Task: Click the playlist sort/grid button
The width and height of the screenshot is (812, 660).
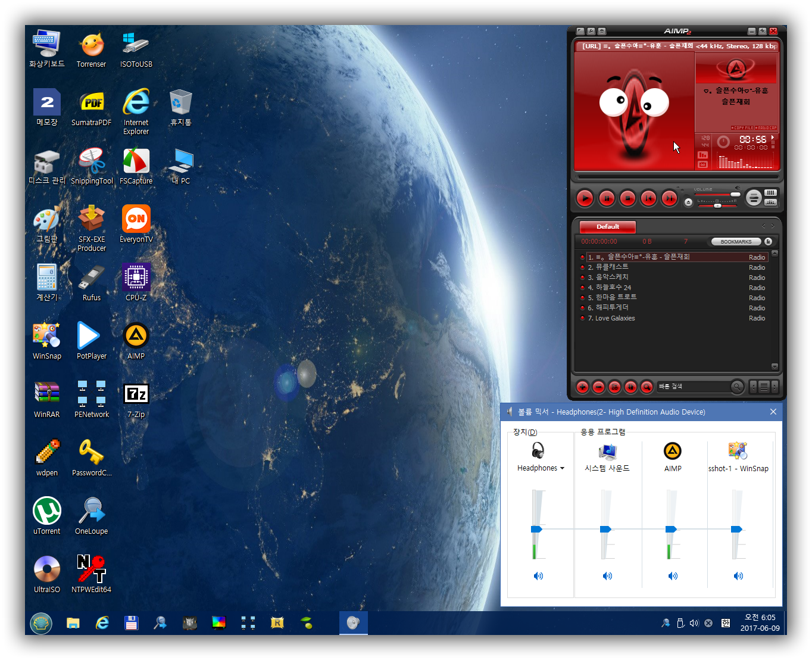Action: pyautogui.click(x=614, y=387)
